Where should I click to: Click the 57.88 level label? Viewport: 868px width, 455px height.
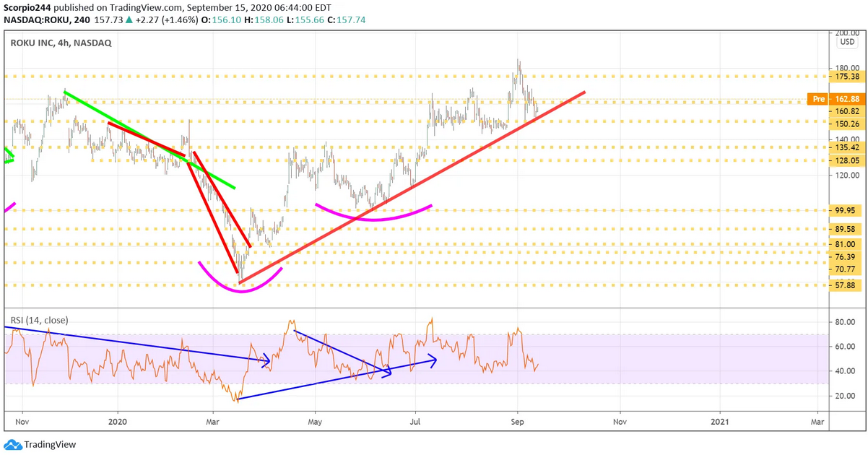pos(846,285)
